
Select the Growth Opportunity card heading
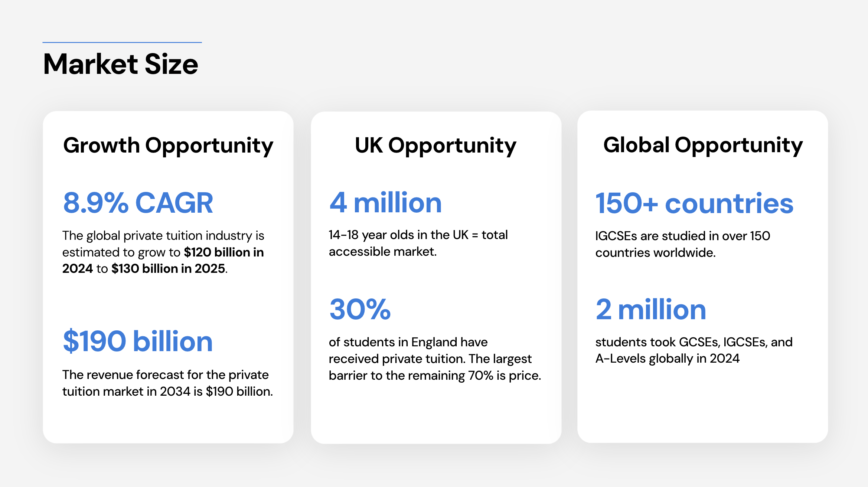click(168, 146)
